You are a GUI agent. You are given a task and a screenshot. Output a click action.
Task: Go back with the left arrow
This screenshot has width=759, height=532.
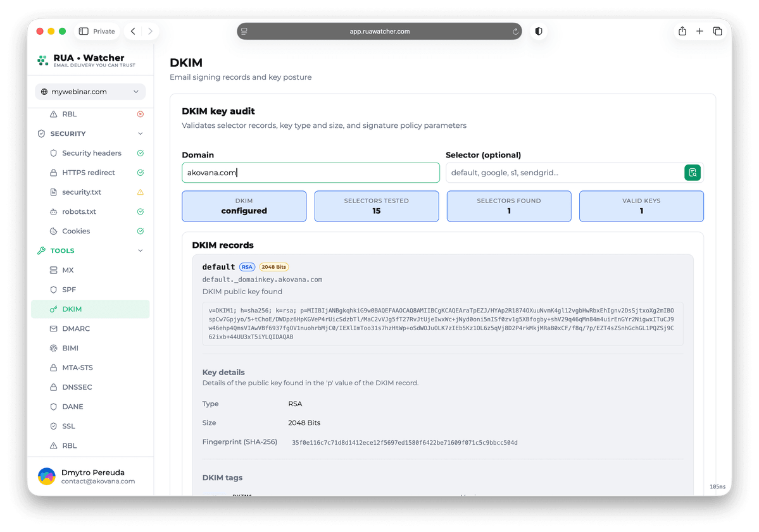pyautogui.click(x=133, y=31)
